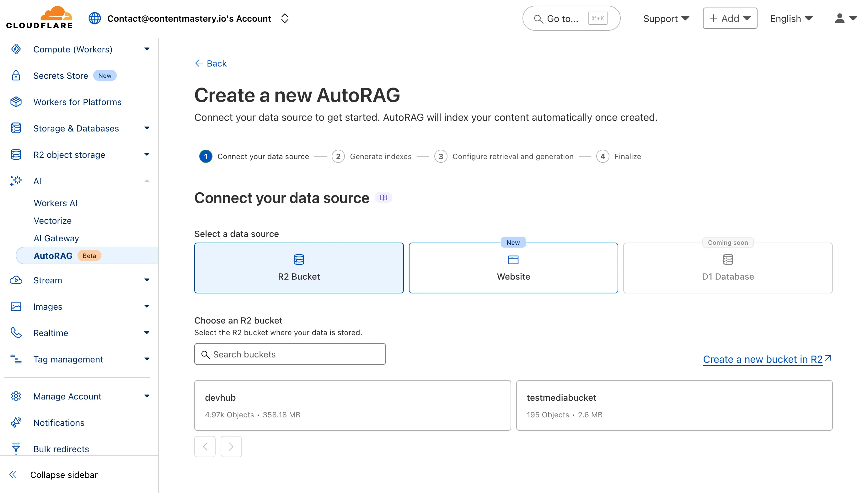Expand the Realtime section arrow
Viewport: 868px width, 493px height.
coord(147,333)
